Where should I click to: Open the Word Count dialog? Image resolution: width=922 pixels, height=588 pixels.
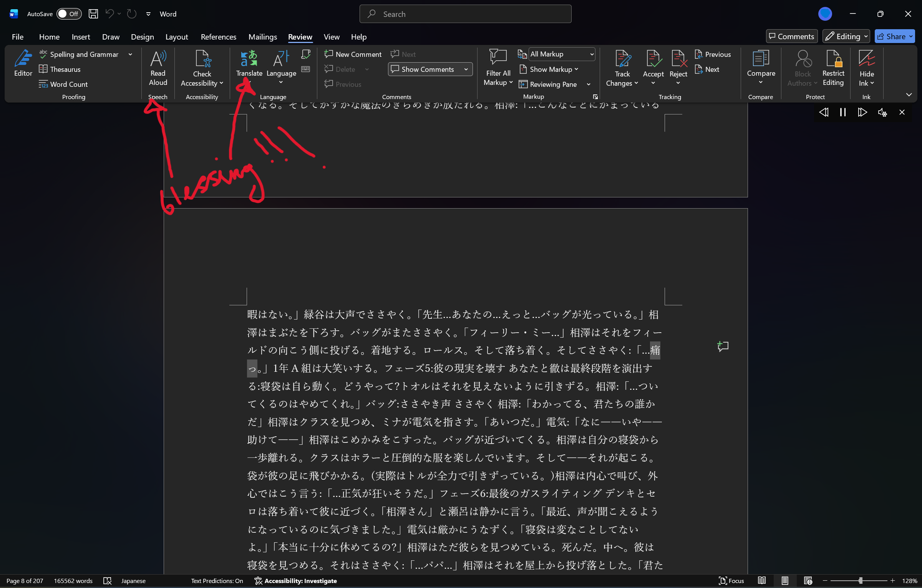(x=63, y=84)
